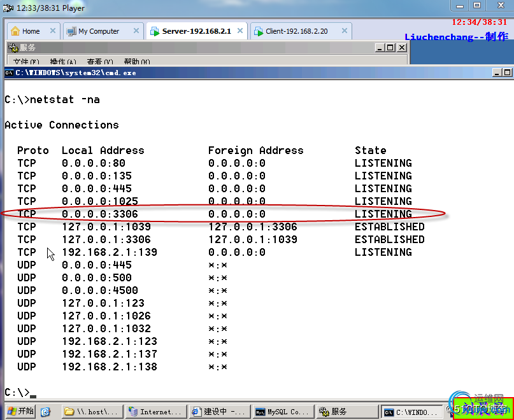Click the Player title bar icon
Viewport: 514px width, 420px height.
point(8,8)
